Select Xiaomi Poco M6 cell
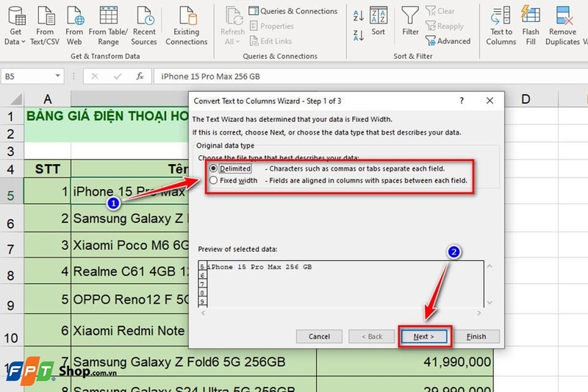This screenshot has height=392, width=588. (x=130, y=245)
